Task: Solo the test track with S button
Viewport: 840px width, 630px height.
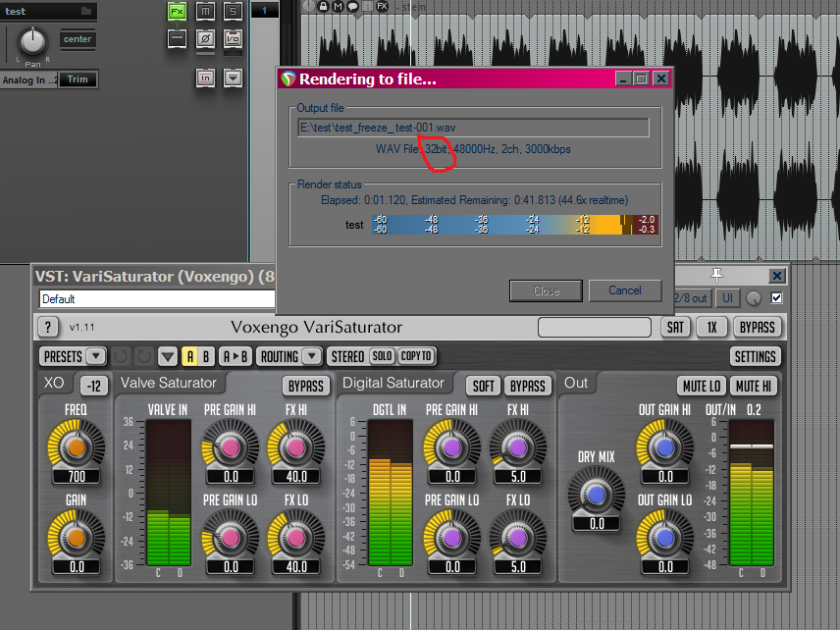Action: pyautogui.click(x=233, y=12)
